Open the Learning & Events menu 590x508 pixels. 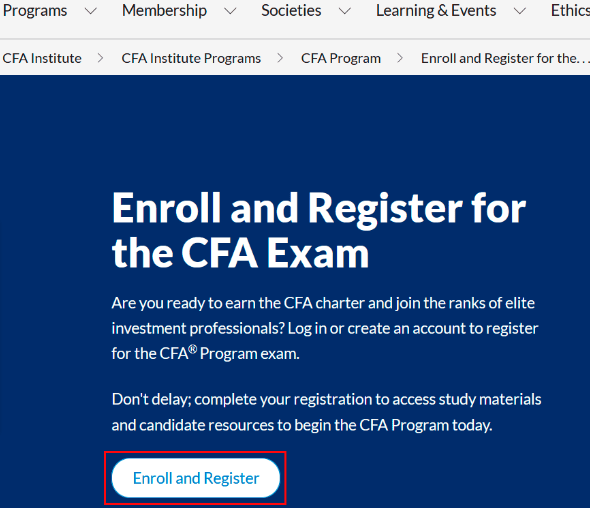pos(436,11)
